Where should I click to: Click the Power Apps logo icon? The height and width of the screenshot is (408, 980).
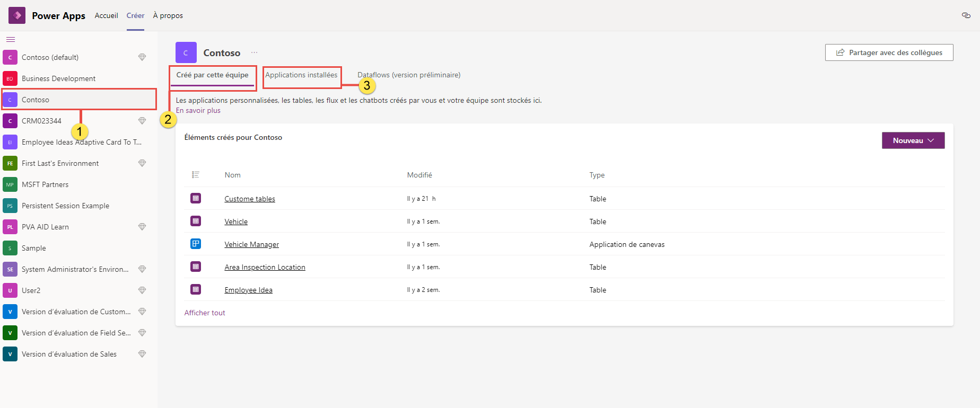(x=17, y=15)
